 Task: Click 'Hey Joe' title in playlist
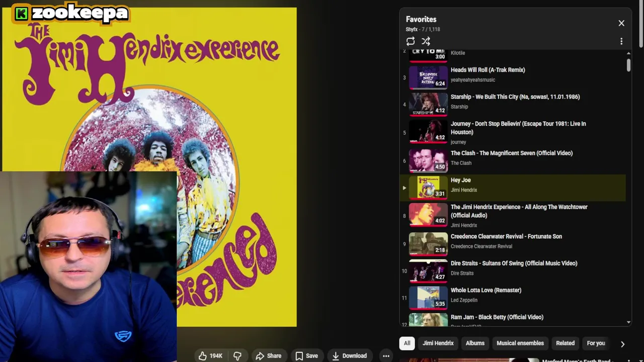(460, 180)
